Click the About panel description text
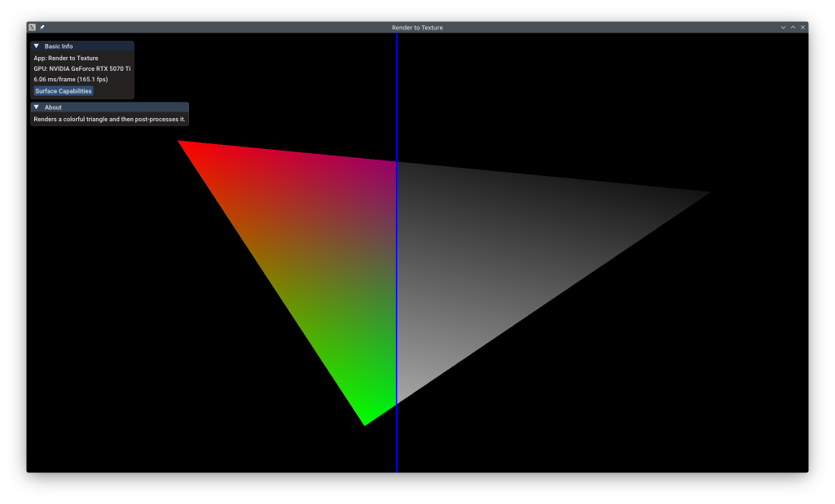Viewport: 835px width, 504px height. [109, 119]
